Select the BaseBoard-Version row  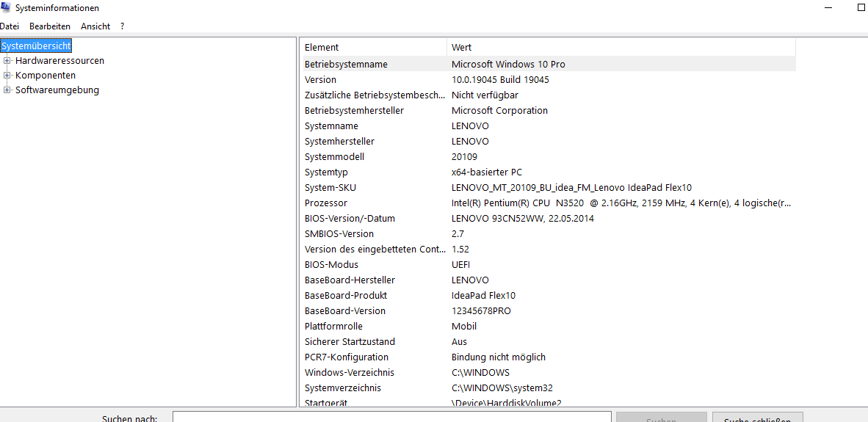tap(549, 311)
